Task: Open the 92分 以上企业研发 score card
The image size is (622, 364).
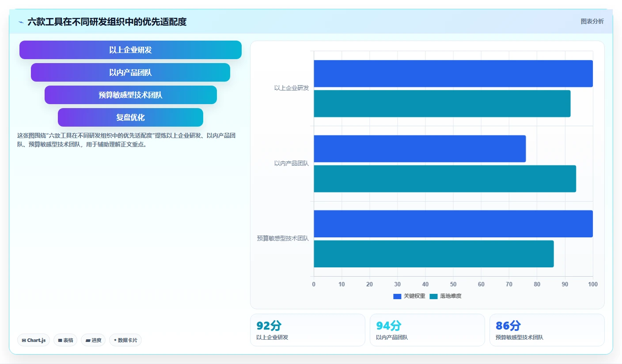Action: click(307, 330)
